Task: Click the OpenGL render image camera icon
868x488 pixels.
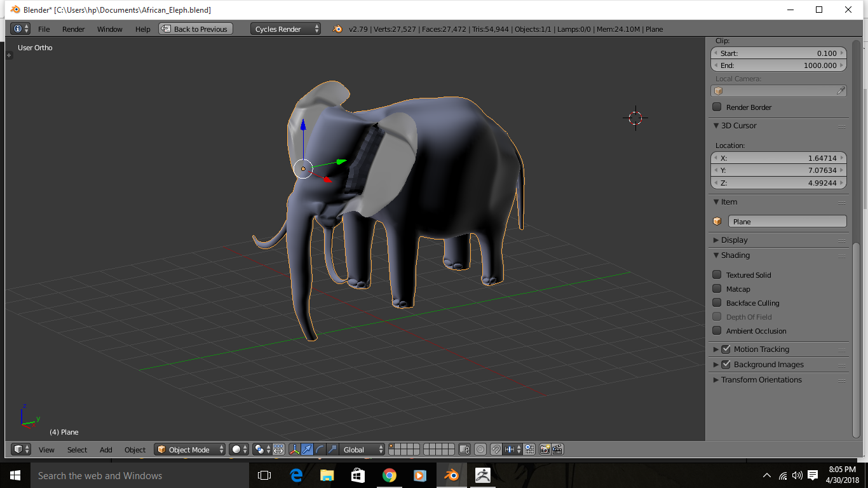Action: tap(545, 449)
